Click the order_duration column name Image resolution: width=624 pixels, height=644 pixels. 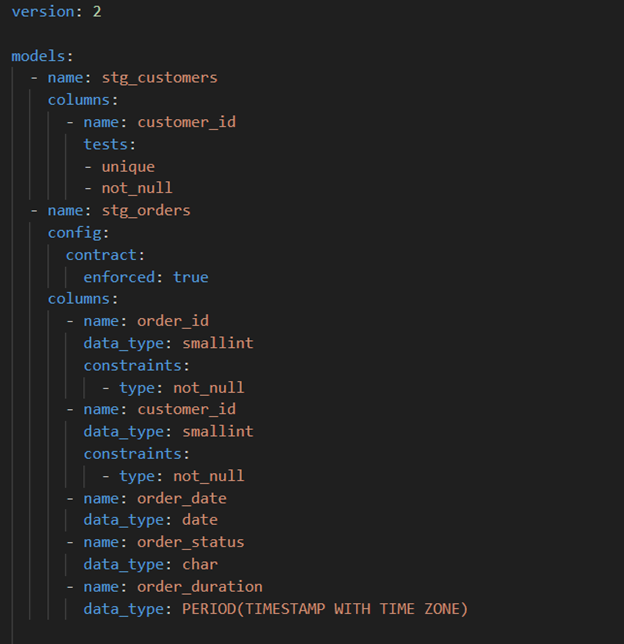tap(199, 586)
